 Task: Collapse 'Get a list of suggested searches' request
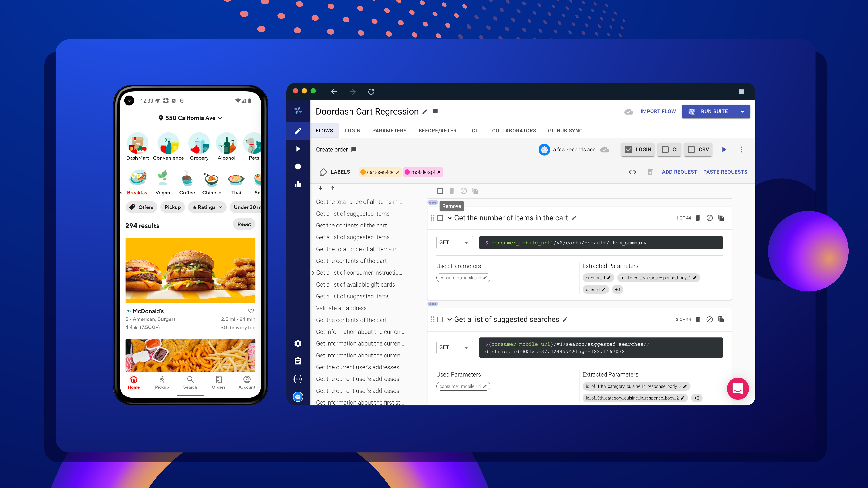450,319
